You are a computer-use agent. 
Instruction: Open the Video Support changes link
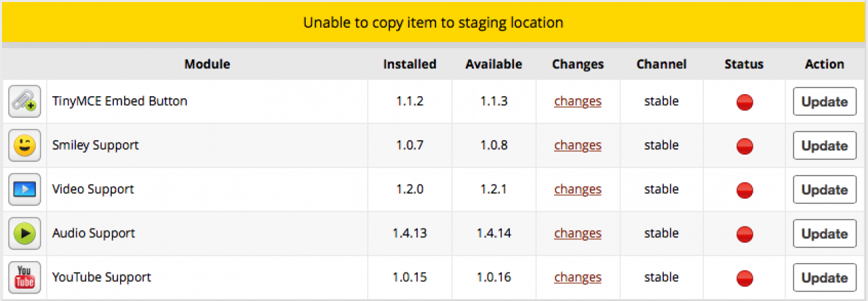coord(578,190)
